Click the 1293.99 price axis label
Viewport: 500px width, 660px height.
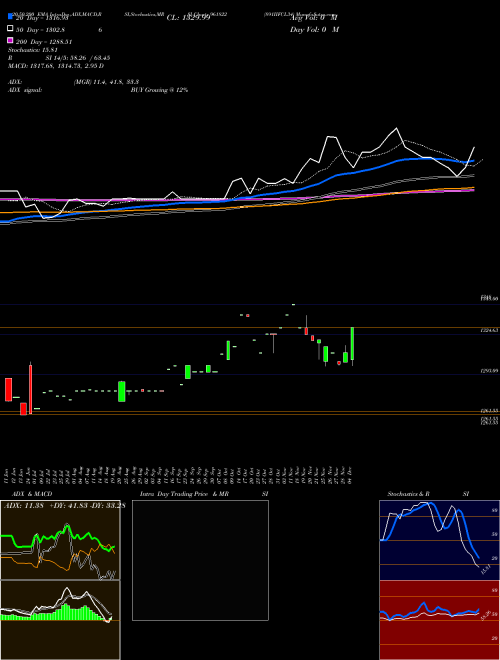click(489, 371)
